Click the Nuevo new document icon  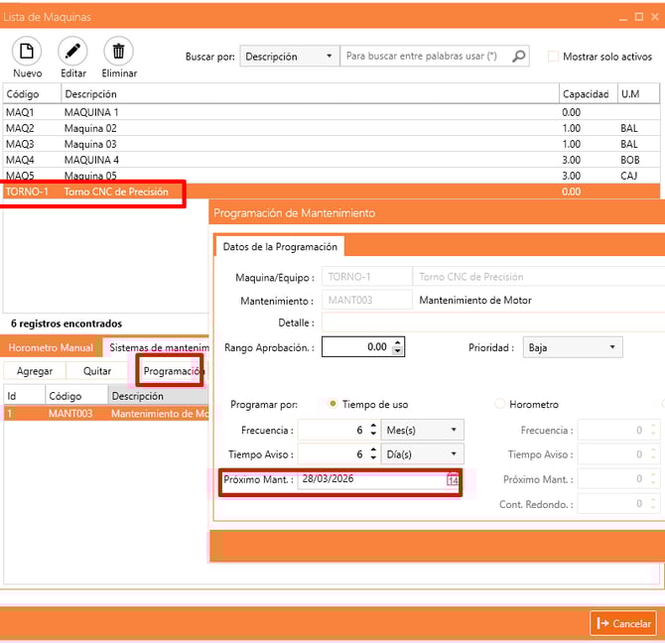pyautogui.click(x=27, y=52)
